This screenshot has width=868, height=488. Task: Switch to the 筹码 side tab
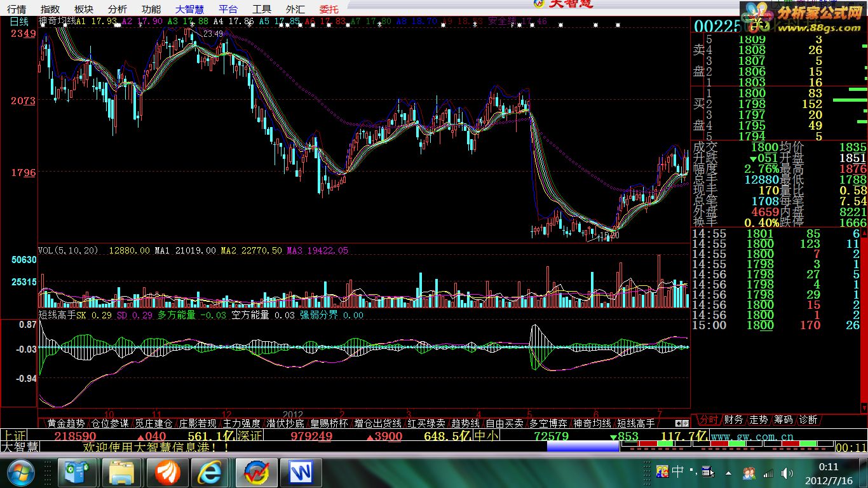pos(783,420)
